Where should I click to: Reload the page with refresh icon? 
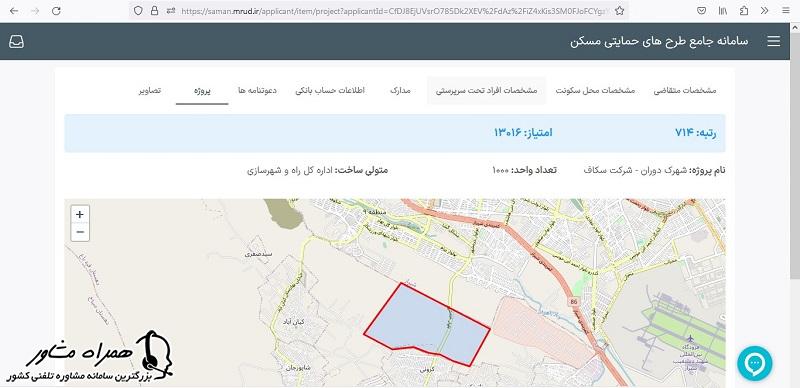point(57,11)
